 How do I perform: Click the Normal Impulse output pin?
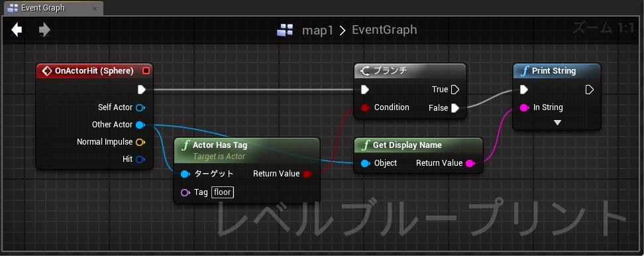click(x=140, y=142)
